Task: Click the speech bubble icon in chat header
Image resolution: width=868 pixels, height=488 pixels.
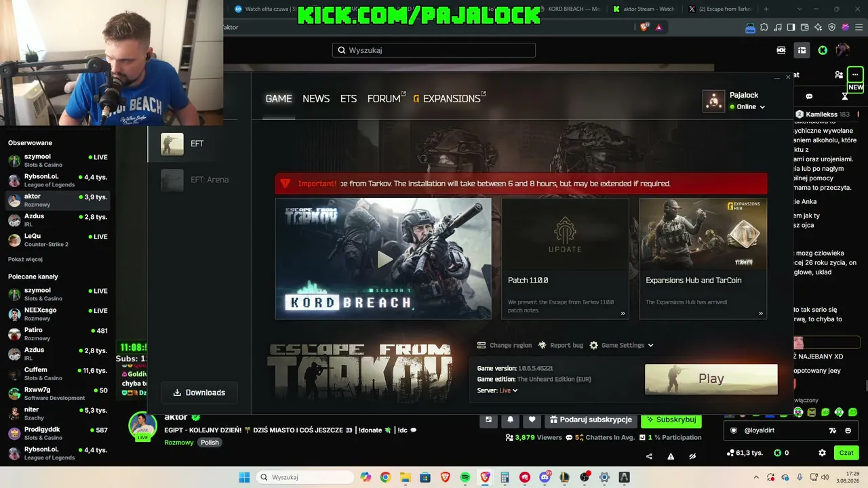Action: click(809, 96)
